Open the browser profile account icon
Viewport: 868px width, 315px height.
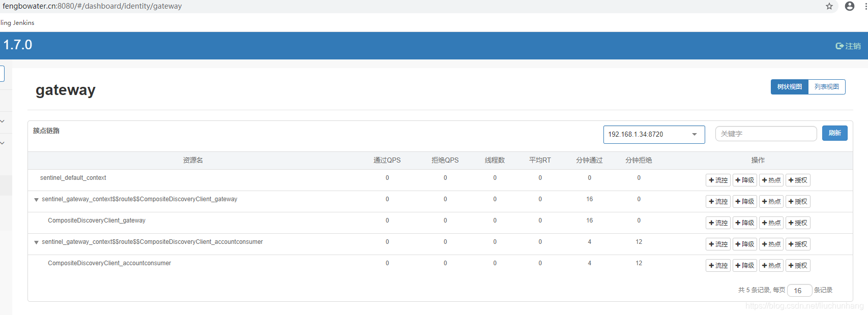[x=850, y=6]
